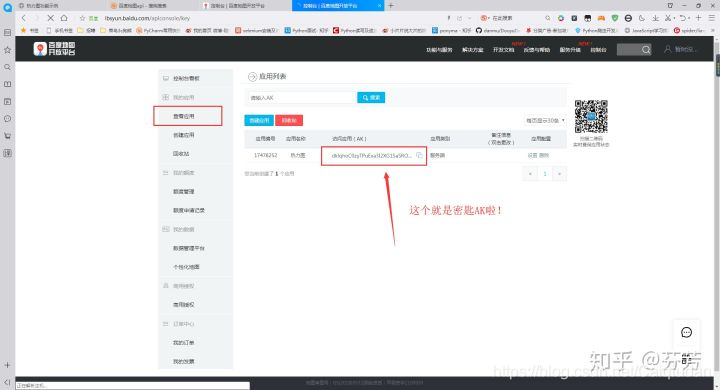This screenshot has height=390, width=720.
Task: Click the browser sidebar add plus icon
Action: point(7,365)
